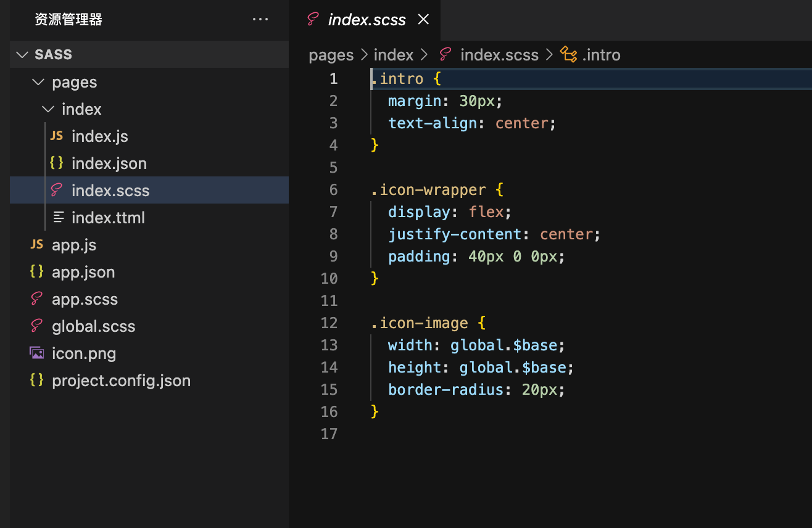The width and height of the screenshot is (812, 528).
Task: Click the pages breadcrumb segment
Action: 331,55
